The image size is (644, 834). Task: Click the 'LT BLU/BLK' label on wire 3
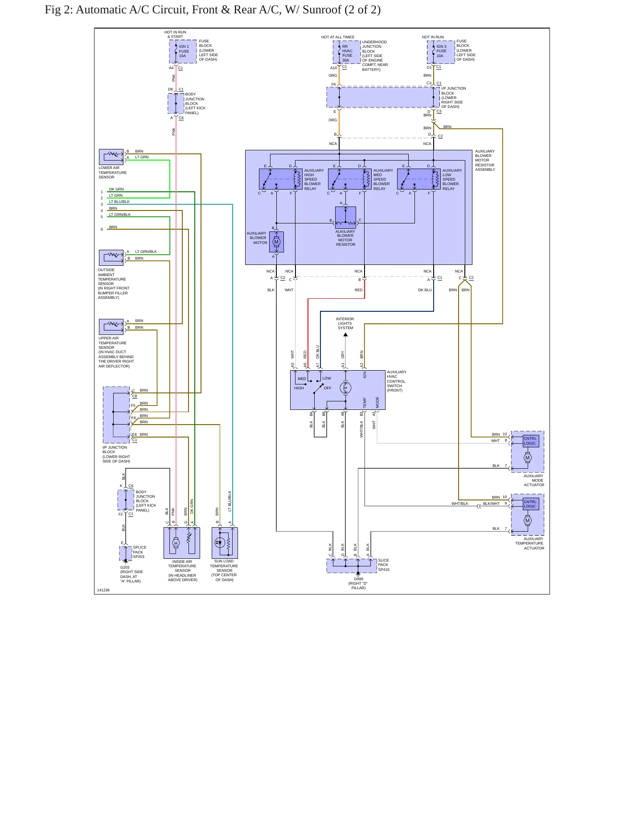(x=119, y=202)
